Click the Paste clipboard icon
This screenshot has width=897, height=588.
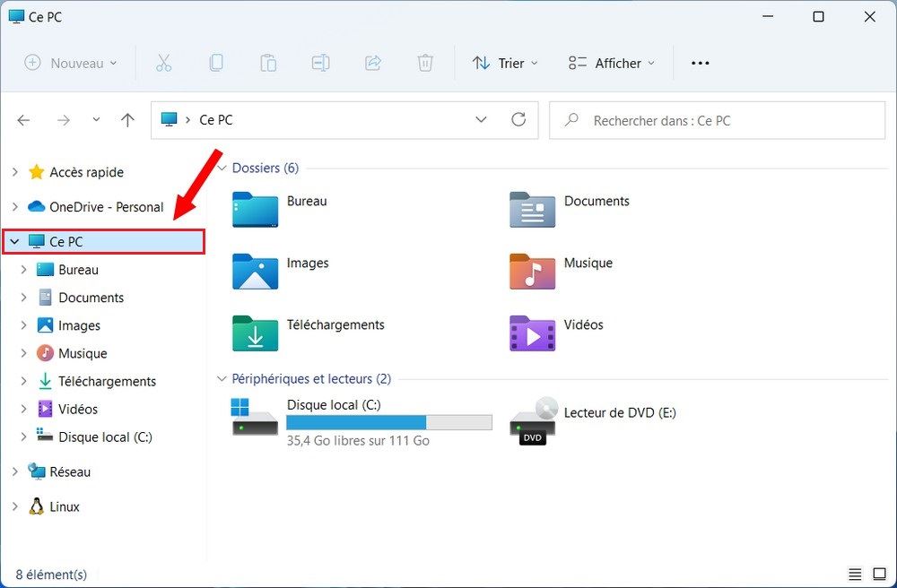pos(267,63)
